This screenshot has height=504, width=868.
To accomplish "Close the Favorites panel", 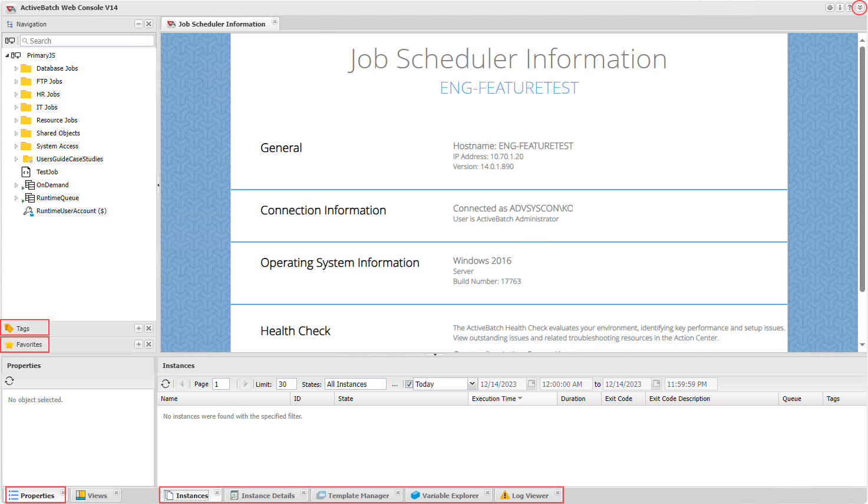I will 149,344.
